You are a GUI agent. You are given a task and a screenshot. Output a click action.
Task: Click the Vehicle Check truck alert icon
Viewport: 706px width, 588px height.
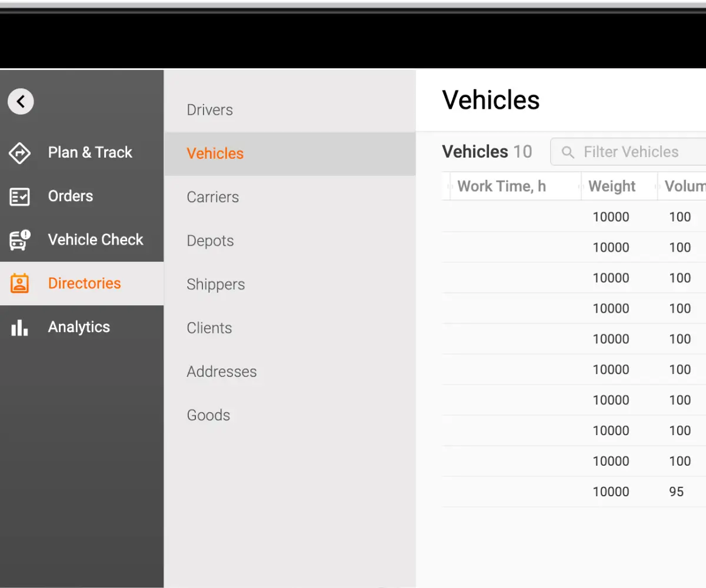click(x=20, y=240)
